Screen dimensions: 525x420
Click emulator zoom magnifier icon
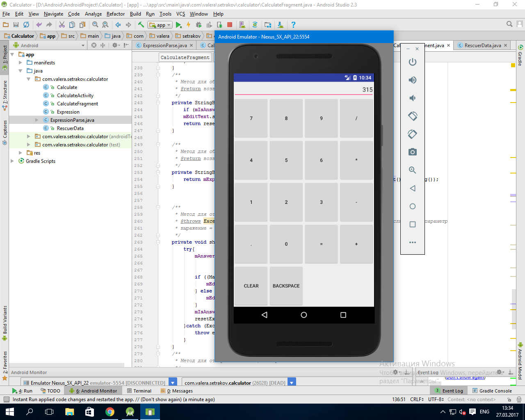coord(413,170)
